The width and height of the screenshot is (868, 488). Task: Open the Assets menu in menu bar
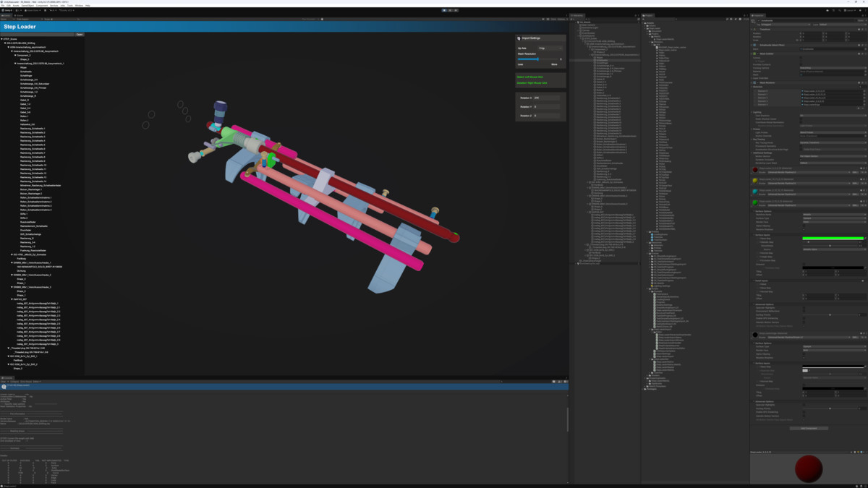(x=16, y=5)
